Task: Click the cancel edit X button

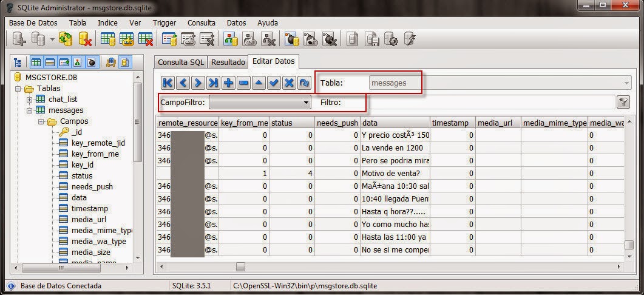Action: (289, 83)
